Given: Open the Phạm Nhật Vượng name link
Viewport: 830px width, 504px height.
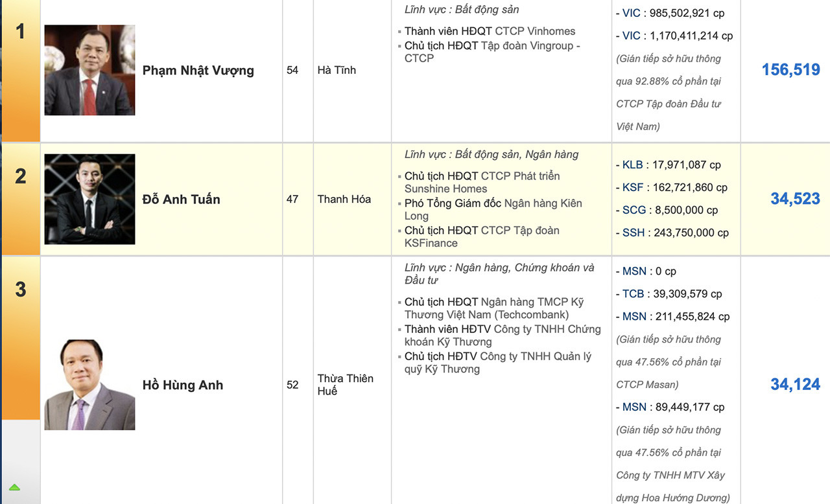Looking at the screenshot, I should click(x=198, y=71).
